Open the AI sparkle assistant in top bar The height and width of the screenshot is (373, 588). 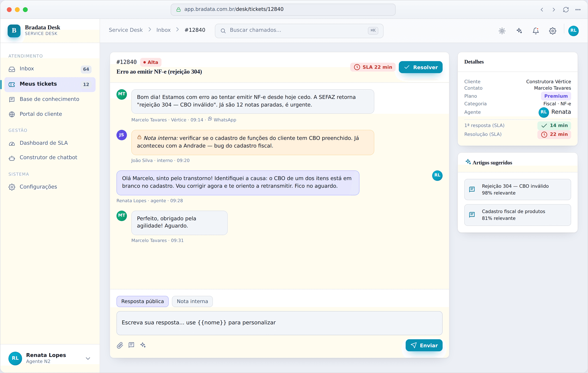tap(519, 31)
